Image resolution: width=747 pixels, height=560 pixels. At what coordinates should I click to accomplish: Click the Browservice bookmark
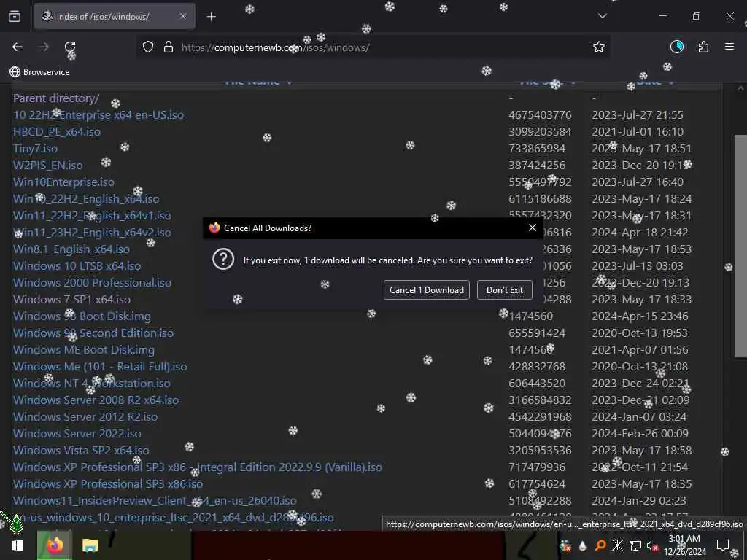click(39, 72)
